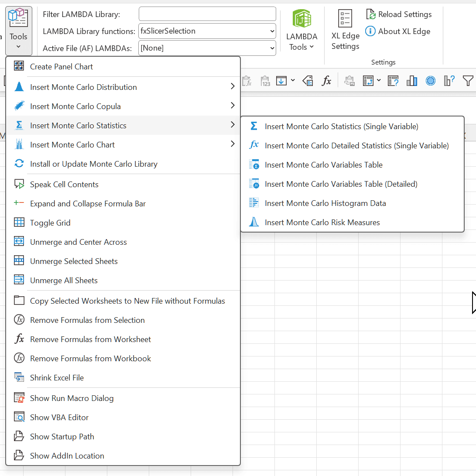Open the LAMBDA Tools dropdown
This screenshot has height=476, width=476.
coord(301,31)
